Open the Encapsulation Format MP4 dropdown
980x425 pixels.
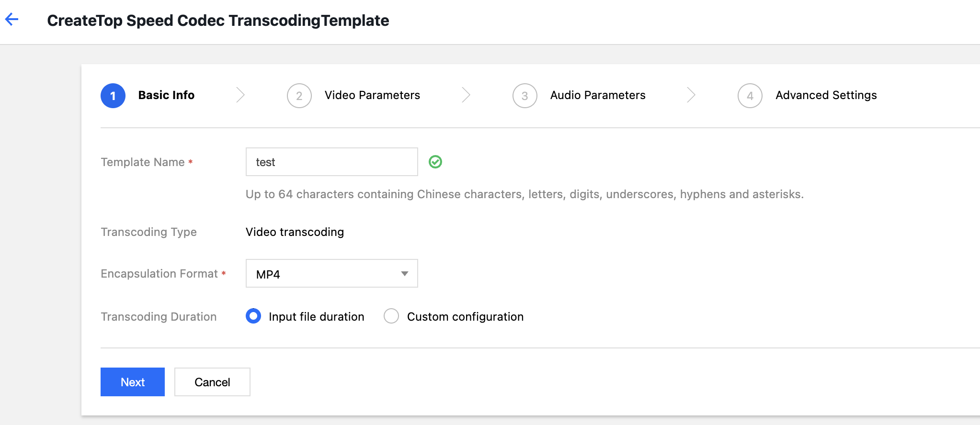(331, 274)
